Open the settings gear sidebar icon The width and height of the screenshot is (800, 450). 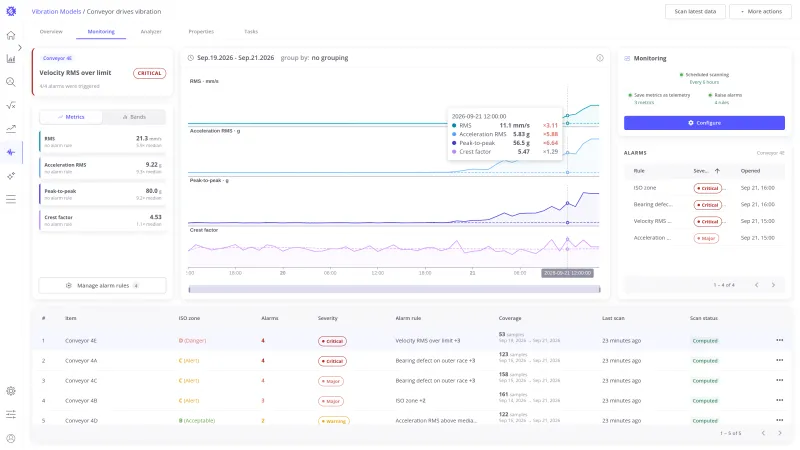[x=11, y=391]
